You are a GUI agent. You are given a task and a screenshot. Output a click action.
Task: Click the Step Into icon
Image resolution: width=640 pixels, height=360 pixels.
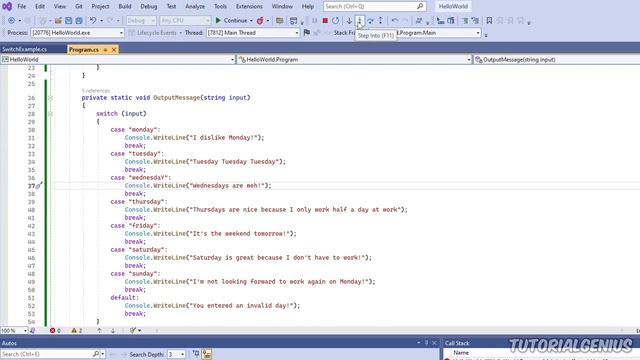(x=360, y=20)
